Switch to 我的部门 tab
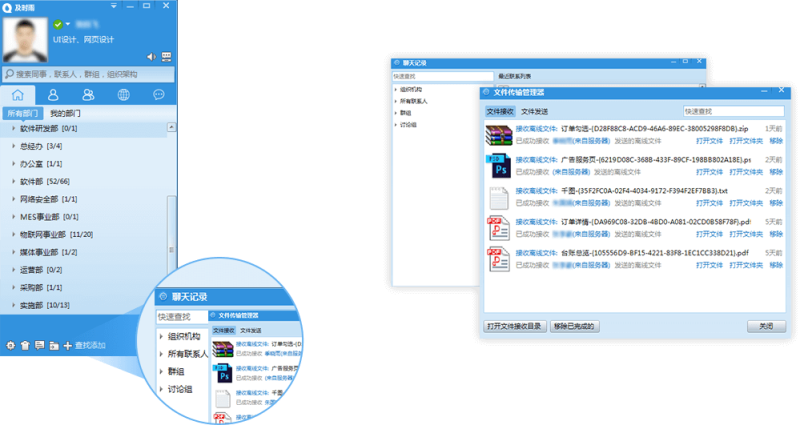 tap(66, 114)
